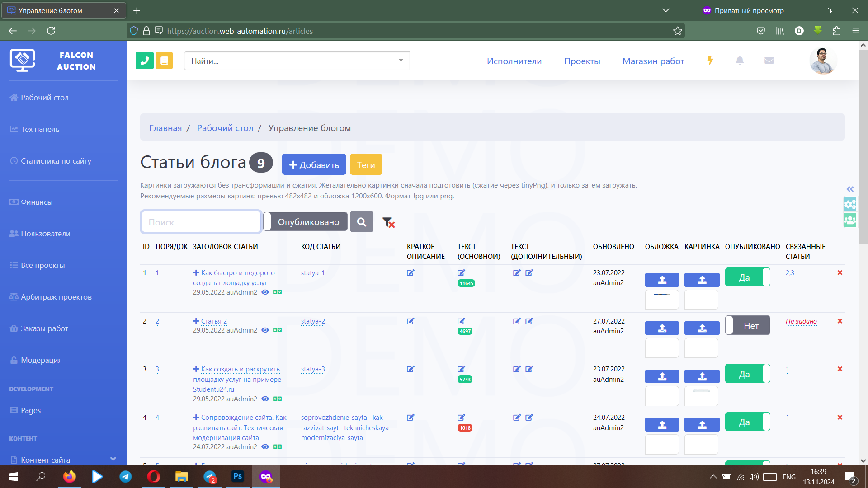This screenshot has width=868, height=488.
Task: Click the yellow document icon beside the phone icon
Action: (x=164, y=60)
